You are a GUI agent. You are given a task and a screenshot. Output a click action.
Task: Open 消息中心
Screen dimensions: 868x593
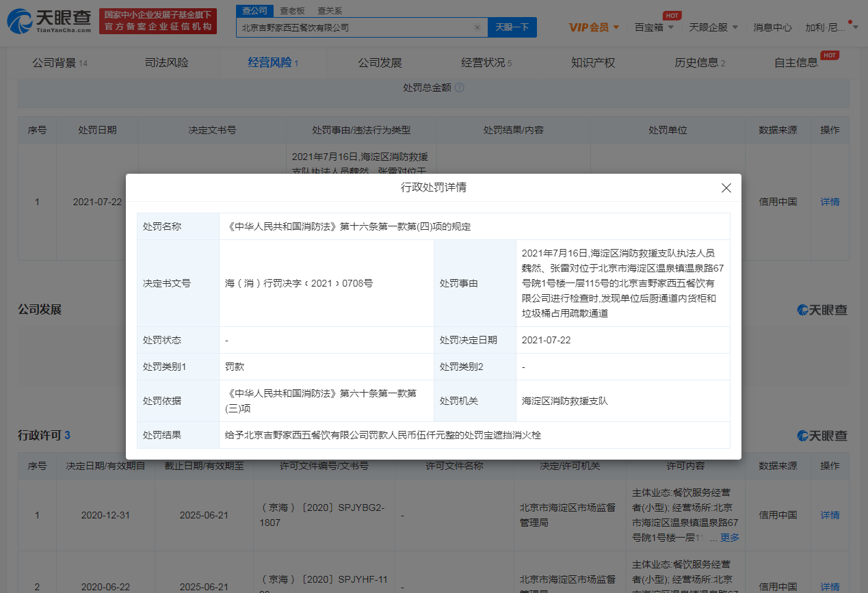[x=772, y=27]
